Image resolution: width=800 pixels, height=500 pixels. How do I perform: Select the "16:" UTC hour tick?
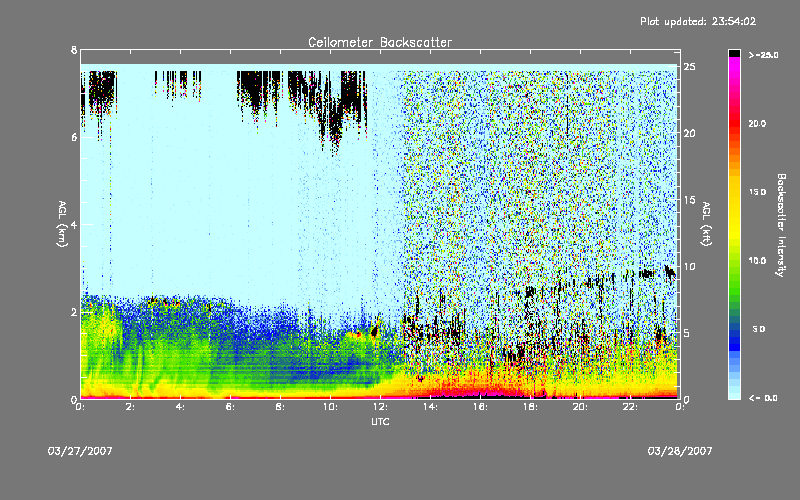[x=481, y=407]
